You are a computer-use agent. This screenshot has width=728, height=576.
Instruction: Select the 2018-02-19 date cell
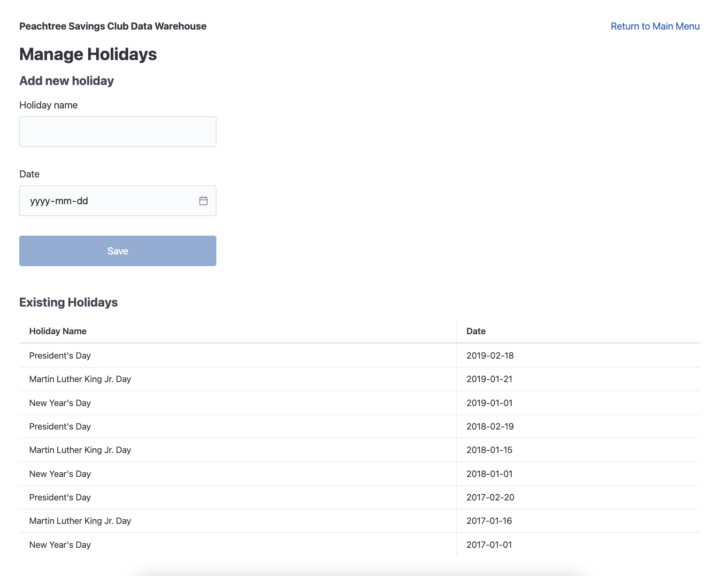tap(490, 426)
